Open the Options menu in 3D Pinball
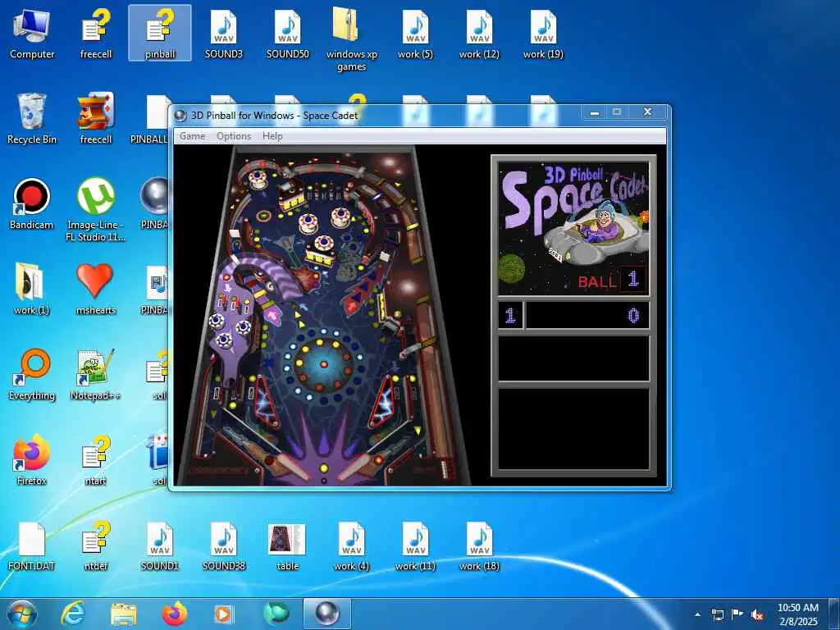840x630 pixels. 234,136
